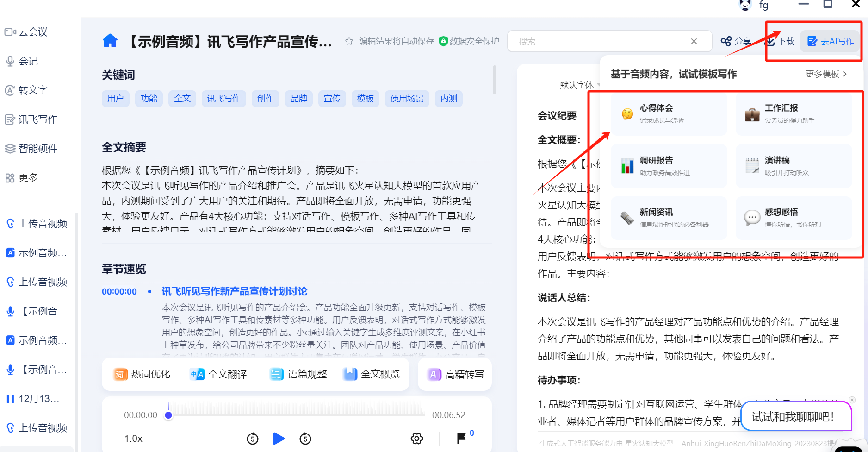Click the 下载 download button
The image size is (868, 452).
pos(781,41)
